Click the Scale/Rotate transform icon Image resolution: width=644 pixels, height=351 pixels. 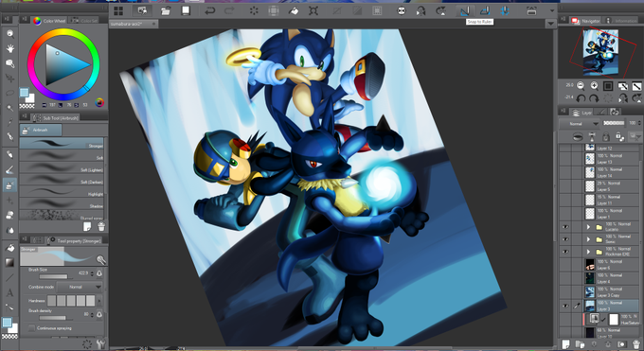coord(313,11)
